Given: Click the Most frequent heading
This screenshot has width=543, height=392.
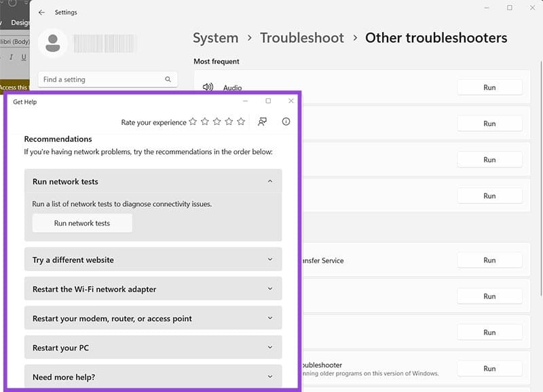Looking at the screenshot, I should [216, 62].
